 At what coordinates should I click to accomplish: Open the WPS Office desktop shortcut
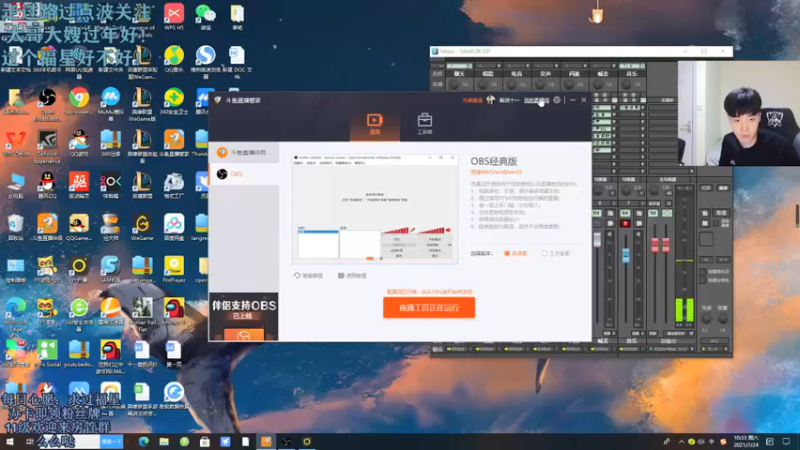15,143
